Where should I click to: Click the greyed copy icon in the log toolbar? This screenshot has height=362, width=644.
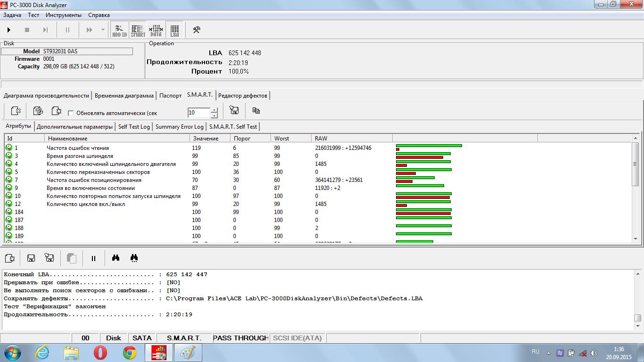(x=71, y=258)
